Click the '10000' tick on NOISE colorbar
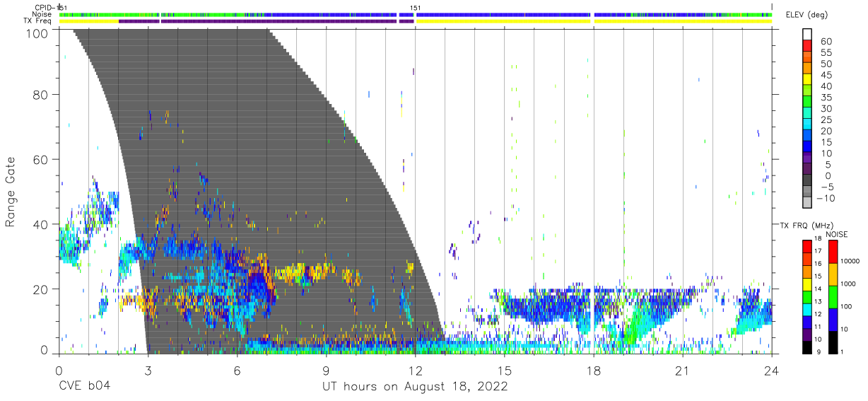Image resolution: width=868 pixels, height=401 pixels. tap(849, 262)
